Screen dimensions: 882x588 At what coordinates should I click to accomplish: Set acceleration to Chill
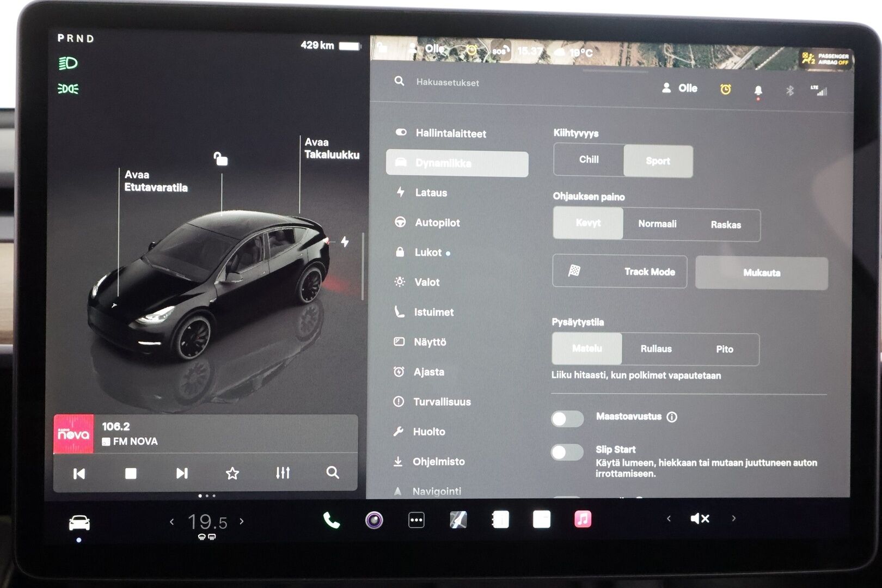click(x=589, y=160)
